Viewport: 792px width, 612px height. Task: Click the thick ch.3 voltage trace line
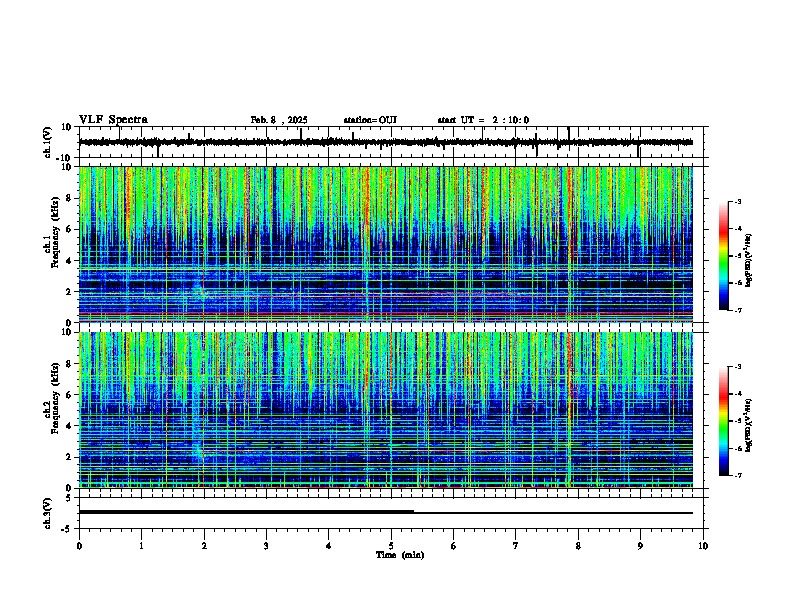(x=246, y=512)
